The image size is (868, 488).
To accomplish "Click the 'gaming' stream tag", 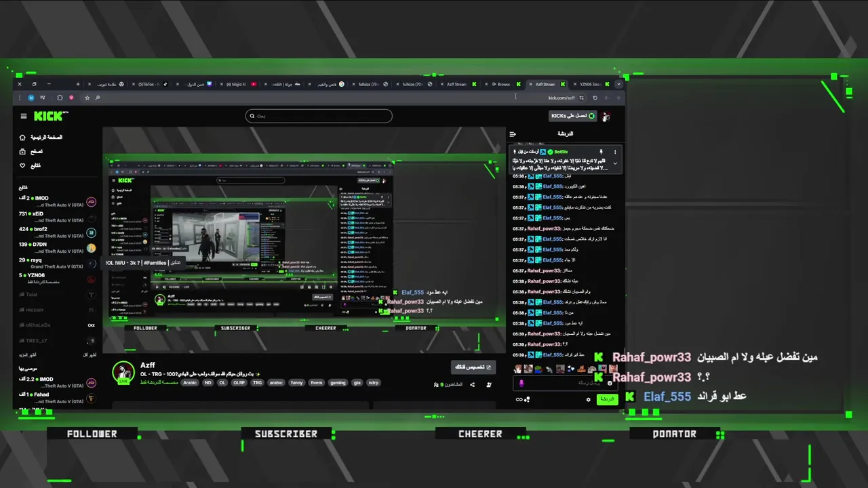I will pos(338,383).
